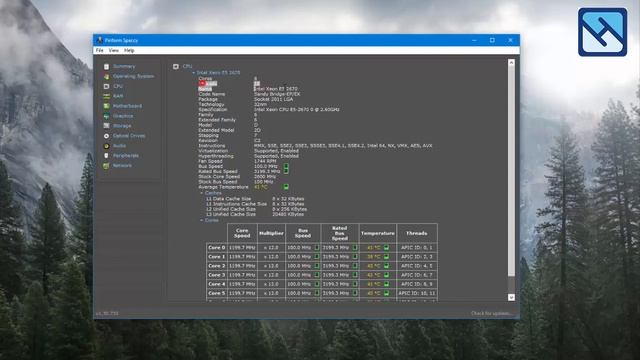This screenshot has height=360, width=640.
Task: Click the Core 0 row label
Action: [217, 247]
